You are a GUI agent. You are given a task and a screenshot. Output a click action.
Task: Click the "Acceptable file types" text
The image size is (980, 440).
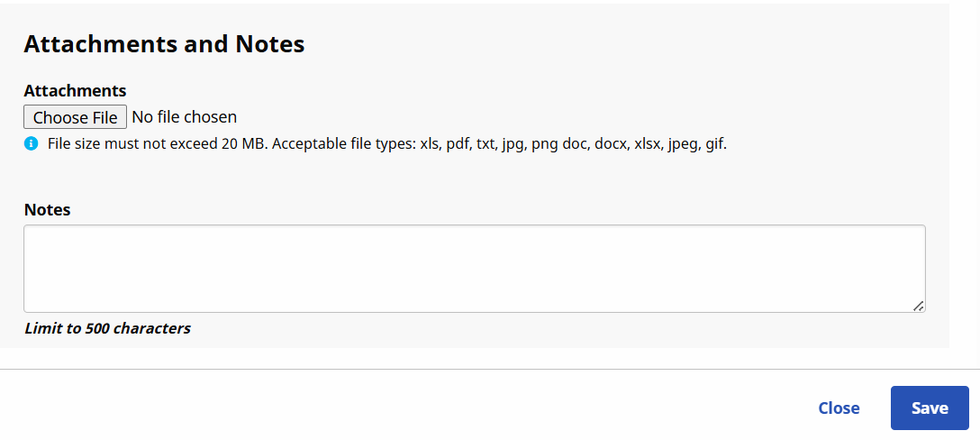click(x=343, y=144)
